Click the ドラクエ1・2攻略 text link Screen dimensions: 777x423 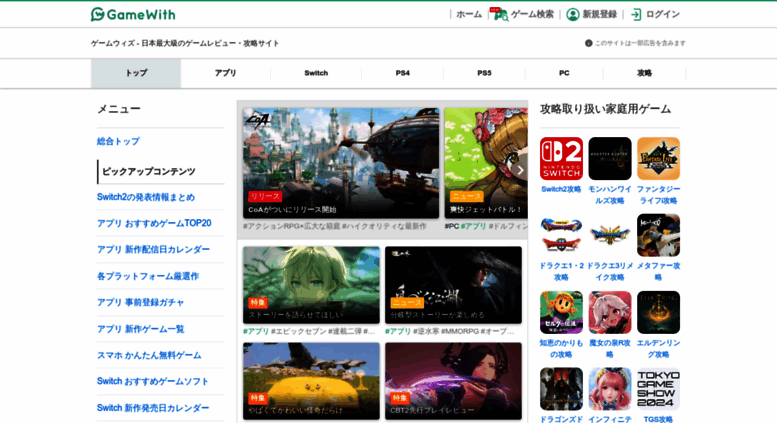pyautogui.click(x=561, y=271)
